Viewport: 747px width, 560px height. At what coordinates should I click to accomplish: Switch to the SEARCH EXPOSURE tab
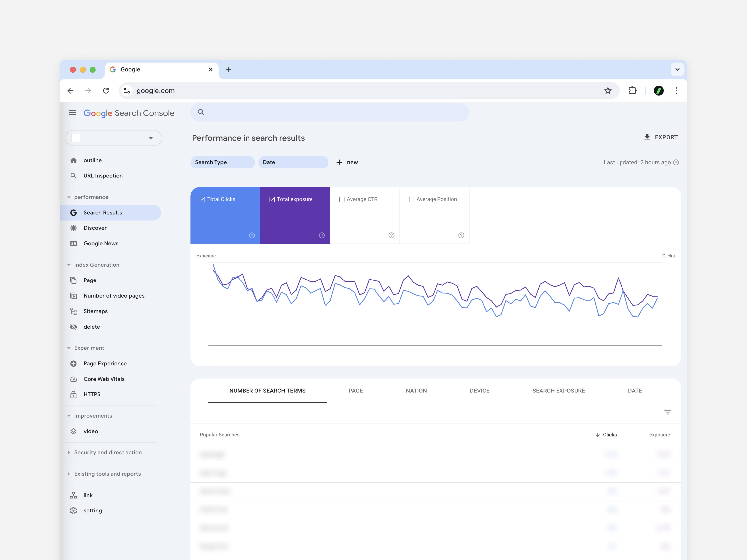coord(559,391)
